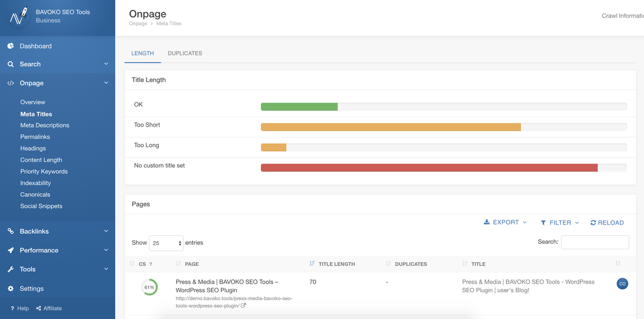Open Canonicals in sidebar
The image size is (644, 319).
point(35,195)
